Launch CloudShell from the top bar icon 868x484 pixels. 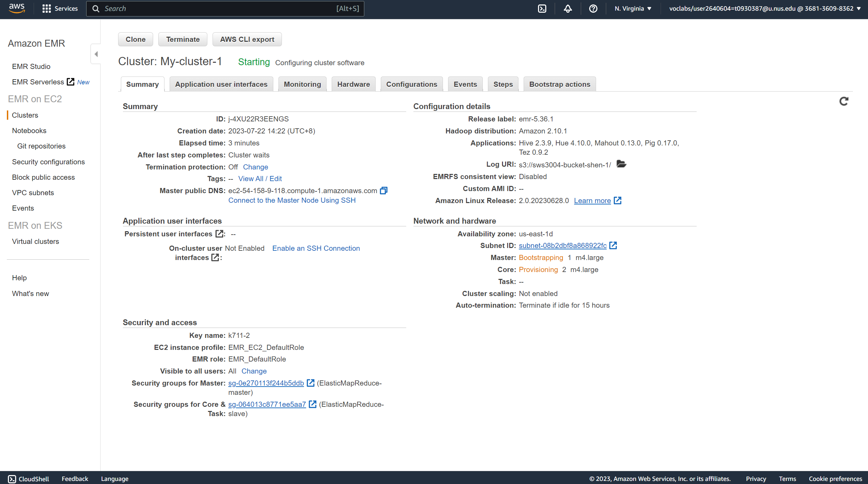click(542, 9)
